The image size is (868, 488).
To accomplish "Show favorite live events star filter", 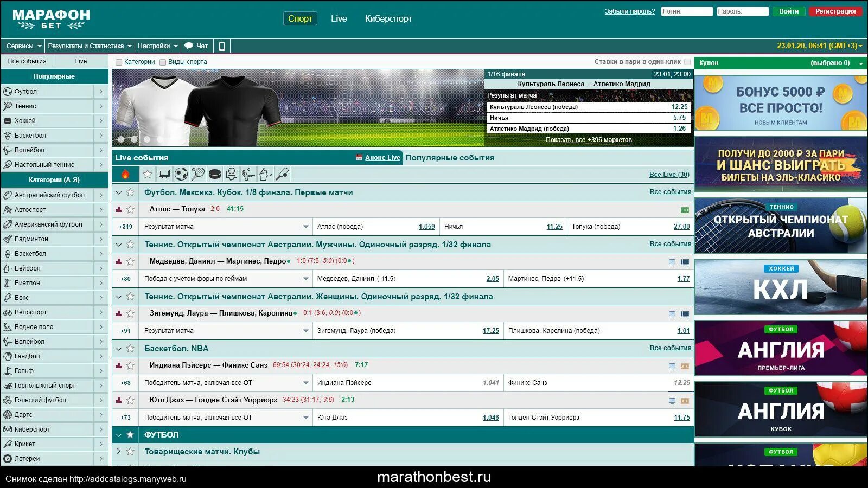I will [x=148, y=174].
